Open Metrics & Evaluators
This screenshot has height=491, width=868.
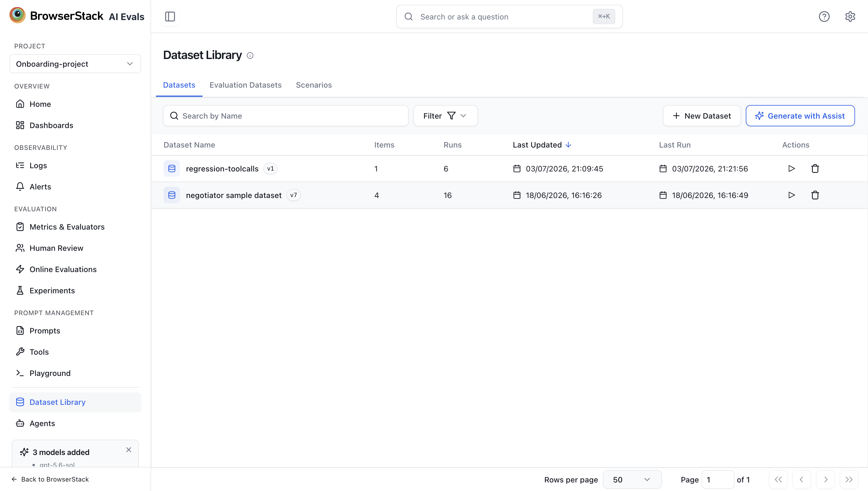75,227
